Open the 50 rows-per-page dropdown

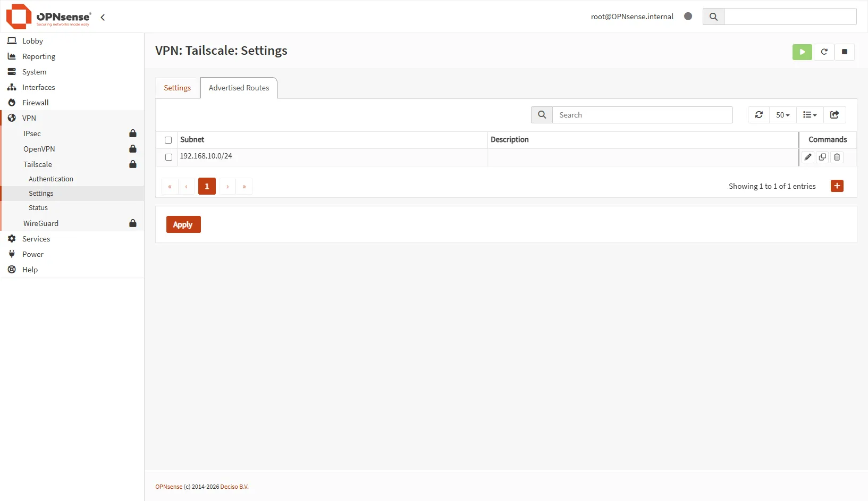click(782, 115)
